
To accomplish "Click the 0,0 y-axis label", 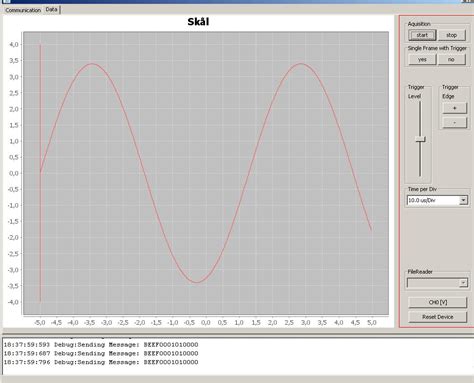I will pyautogui.click(x=14, y=173).
